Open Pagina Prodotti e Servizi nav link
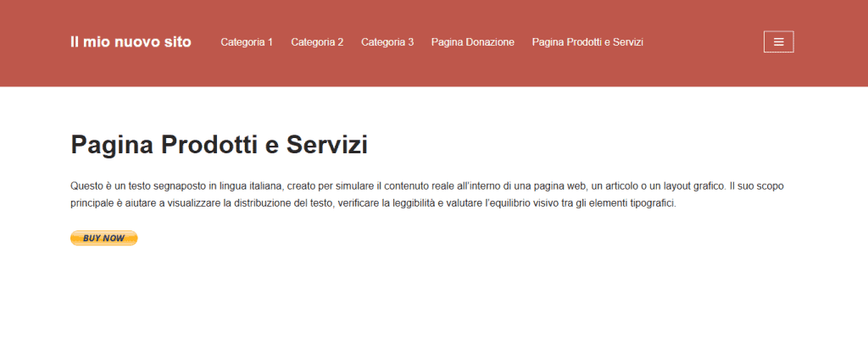868x354 pixels. [x=587, y=42]
